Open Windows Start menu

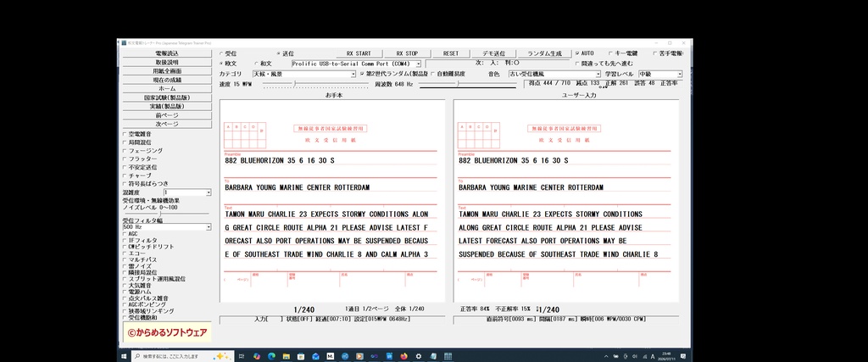(124, 356)
